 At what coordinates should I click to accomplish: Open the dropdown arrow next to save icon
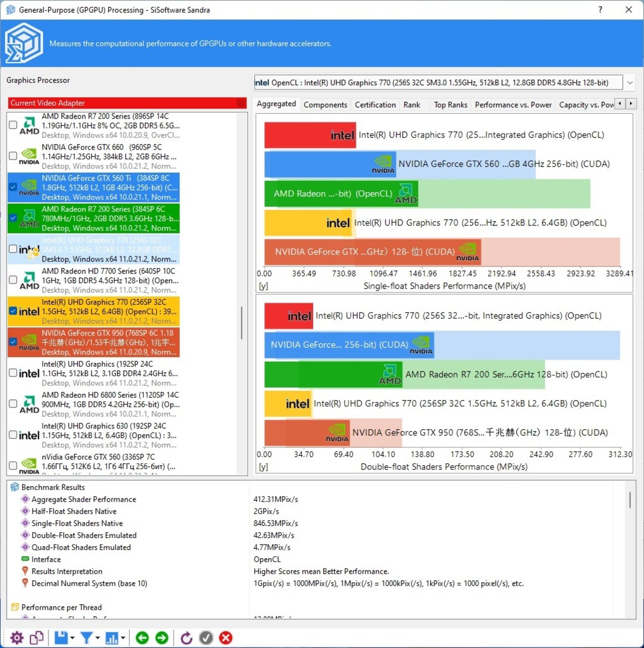pyautogui.click(x=72, y=637)
